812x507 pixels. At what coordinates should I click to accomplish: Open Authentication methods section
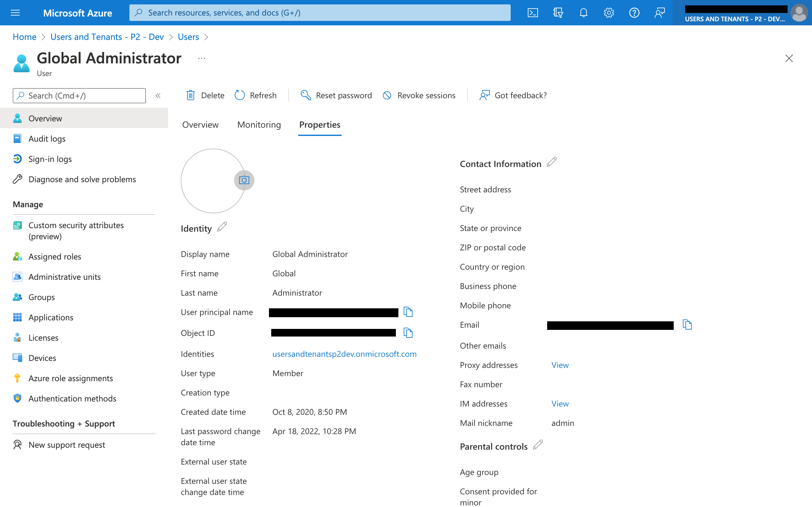click(73, 398)
